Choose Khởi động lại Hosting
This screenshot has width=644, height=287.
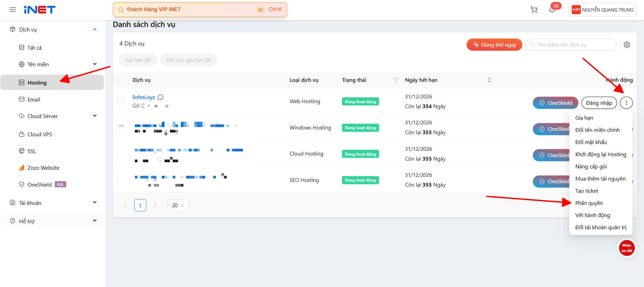pyautogui.click(x=601, y=154)
